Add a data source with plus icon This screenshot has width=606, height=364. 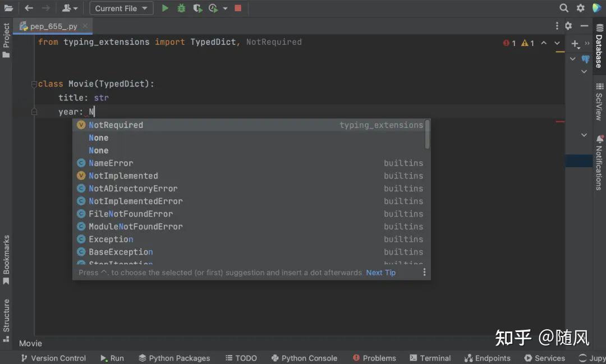(x=575, y=44)
